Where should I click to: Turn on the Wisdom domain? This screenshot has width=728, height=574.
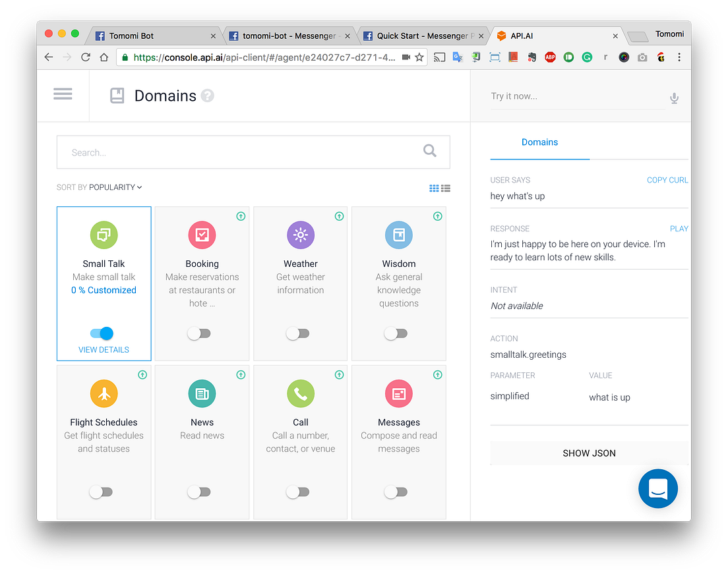[x=396, y=333]
